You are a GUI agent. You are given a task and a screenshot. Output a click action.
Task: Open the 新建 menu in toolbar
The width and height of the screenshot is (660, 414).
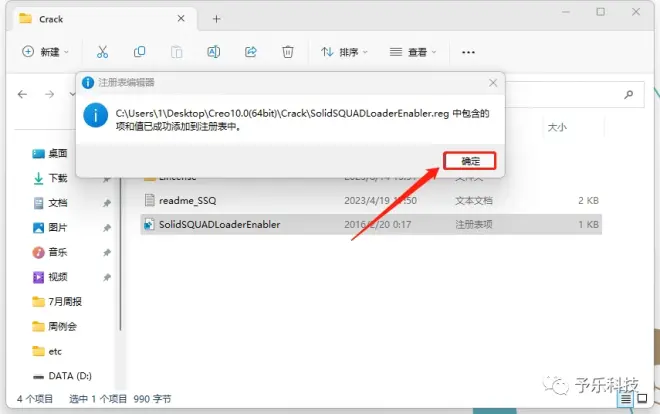(45, 52)
